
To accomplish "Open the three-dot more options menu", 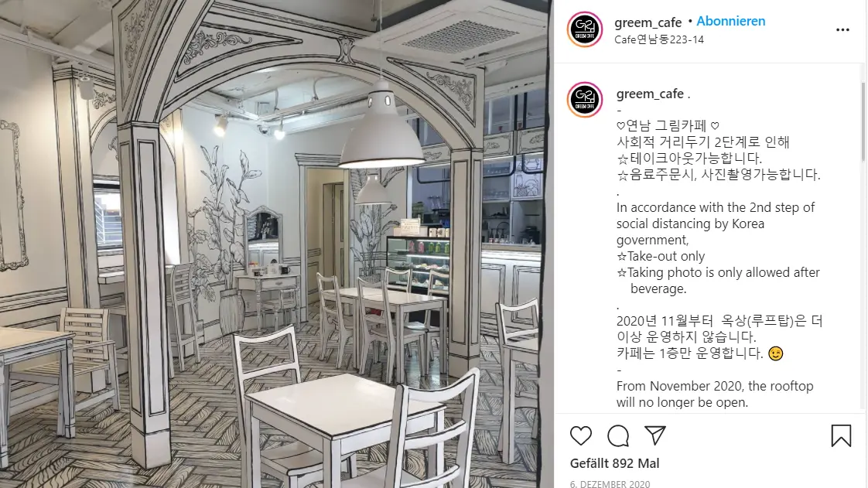I will [842, 30].
